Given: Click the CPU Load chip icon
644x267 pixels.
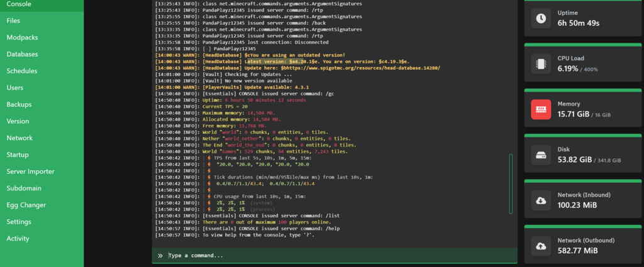Looking at the screenshot, I should (541, 63).
